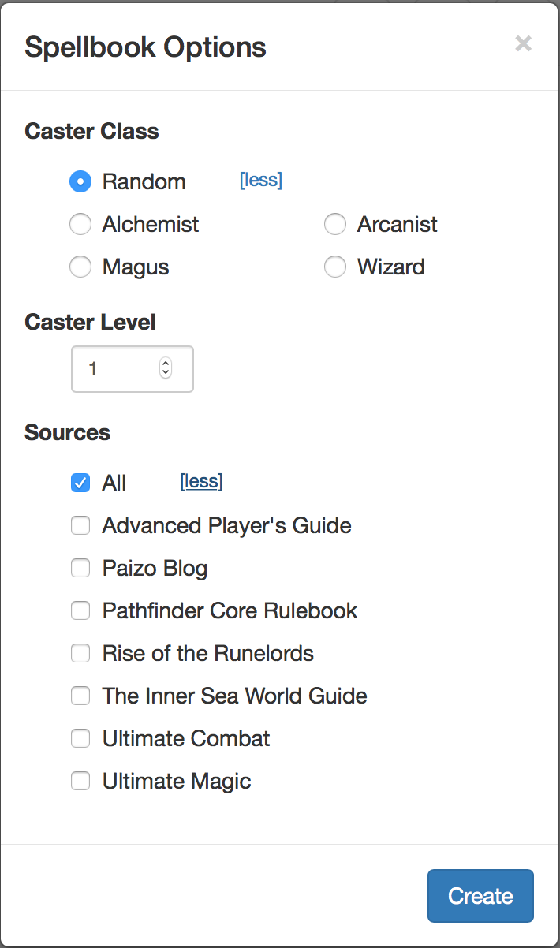Pick the Wizard radio option

(x=335, y=267)
